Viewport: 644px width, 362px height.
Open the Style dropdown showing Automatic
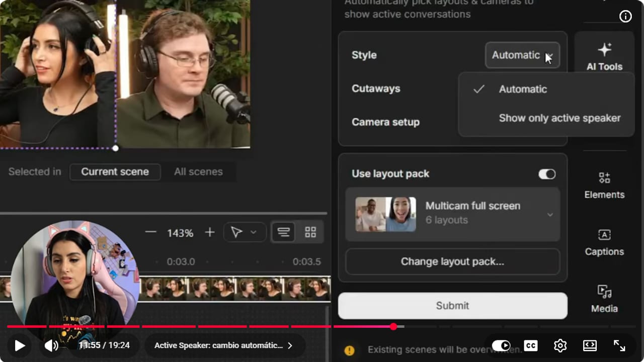tap(522, 55)
